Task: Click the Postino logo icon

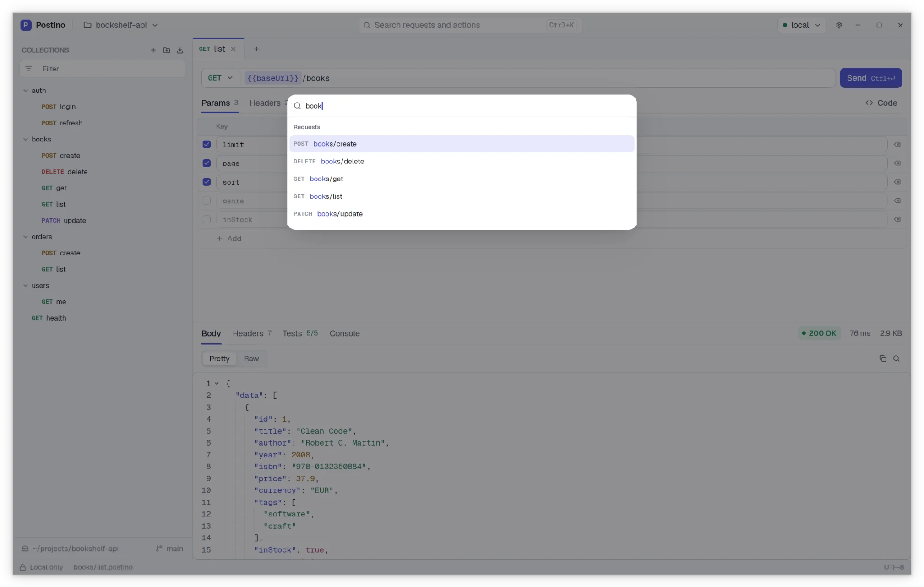Action: (26, 25)
